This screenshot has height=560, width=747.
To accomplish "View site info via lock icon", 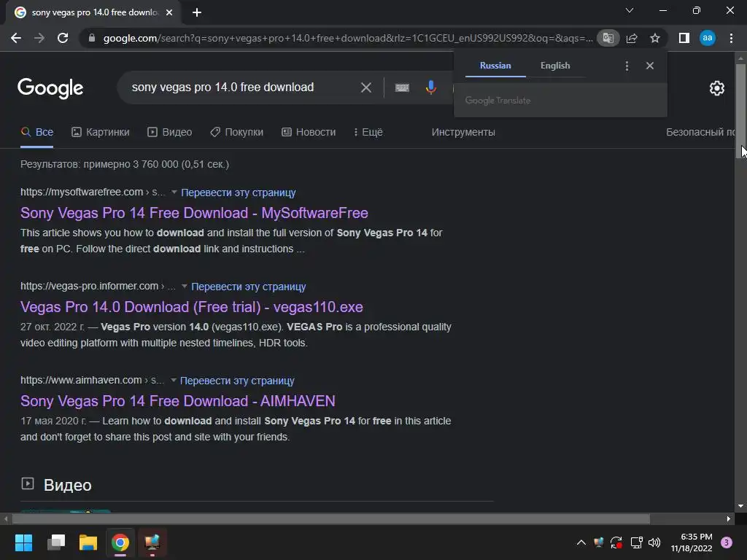I will click(92, 38).
